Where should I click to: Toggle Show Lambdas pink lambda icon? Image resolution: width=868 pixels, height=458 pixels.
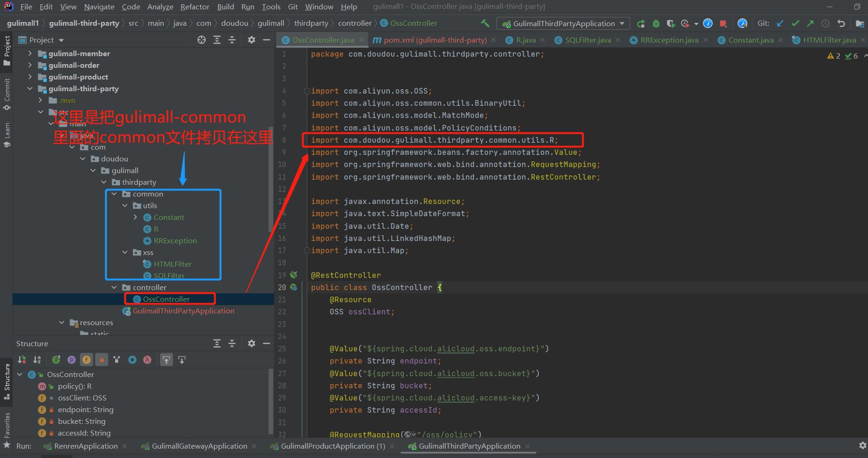tap(147, 360)
